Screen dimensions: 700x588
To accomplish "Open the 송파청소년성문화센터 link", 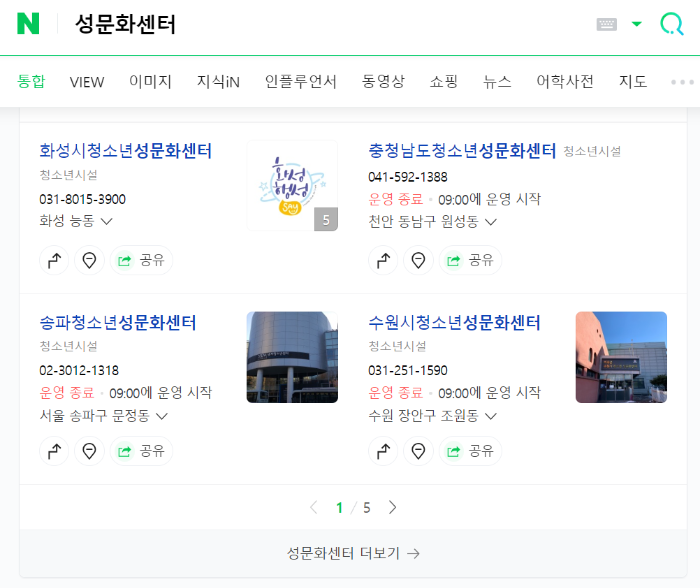I will (x=118, y=322).
